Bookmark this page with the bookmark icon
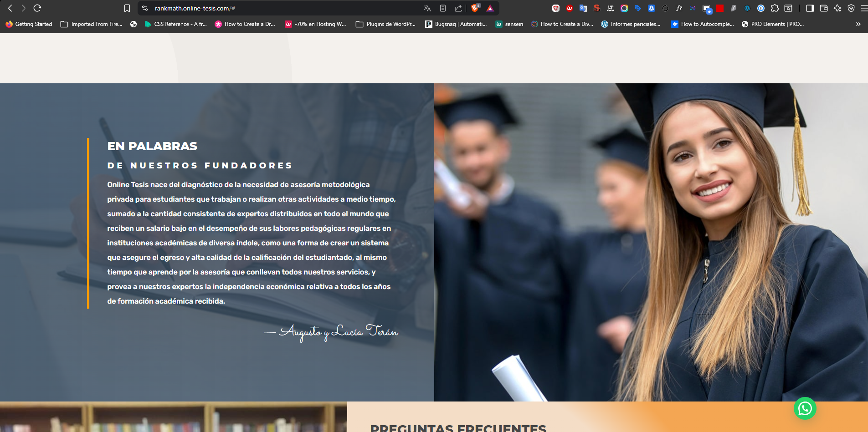Image resolution: width=868 pixels, height=432 pixels. pos(127,8)
